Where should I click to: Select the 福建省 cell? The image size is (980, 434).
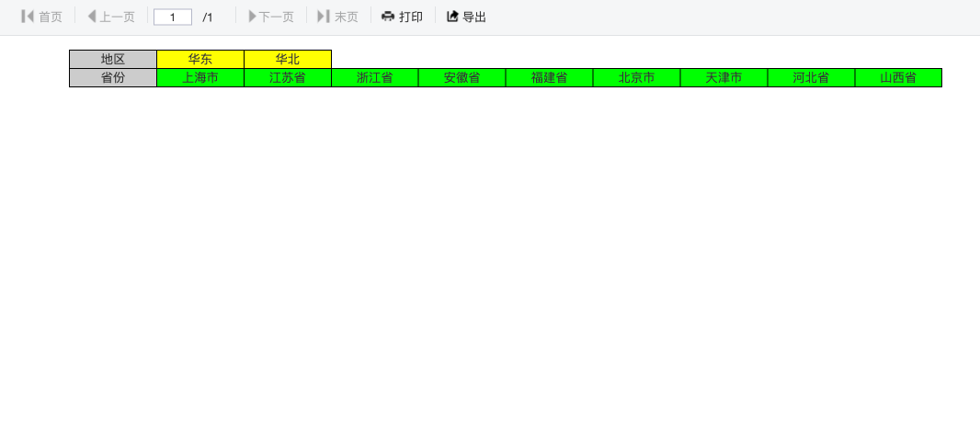tap(550, 78)
